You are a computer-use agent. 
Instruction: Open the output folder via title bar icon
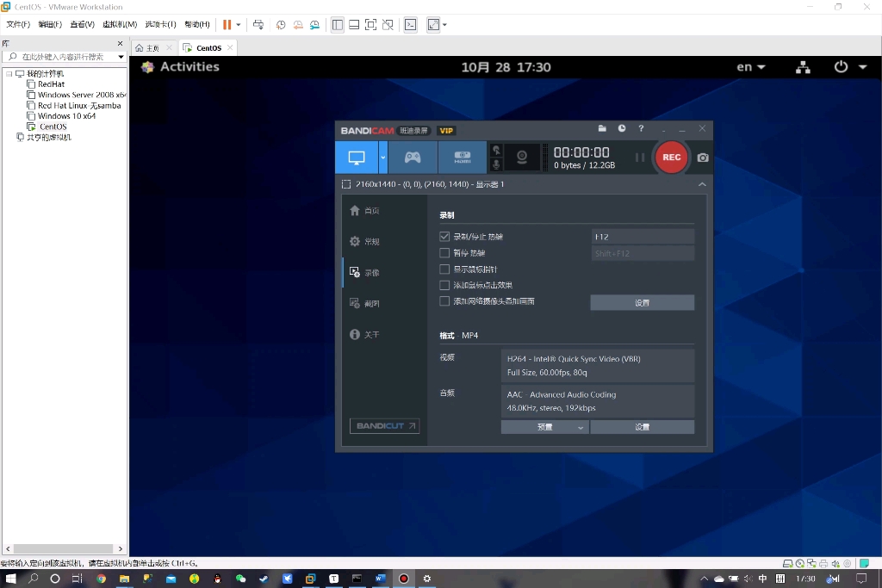(x=602, y=128)
